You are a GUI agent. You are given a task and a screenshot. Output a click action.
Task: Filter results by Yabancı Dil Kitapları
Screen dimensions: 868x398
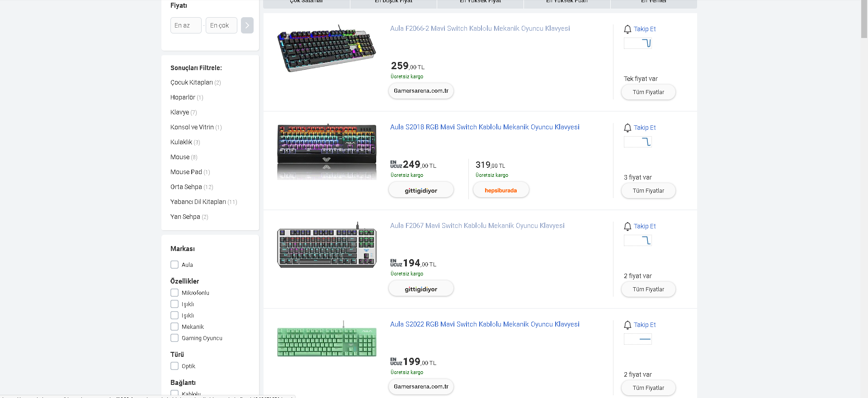(203, 202)
